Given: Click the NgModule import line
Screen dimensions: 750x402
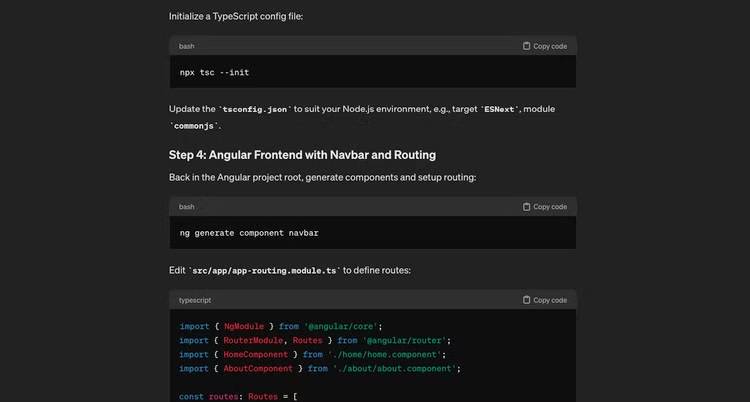Looking at the screenshot, I should [x=281, y=326].
